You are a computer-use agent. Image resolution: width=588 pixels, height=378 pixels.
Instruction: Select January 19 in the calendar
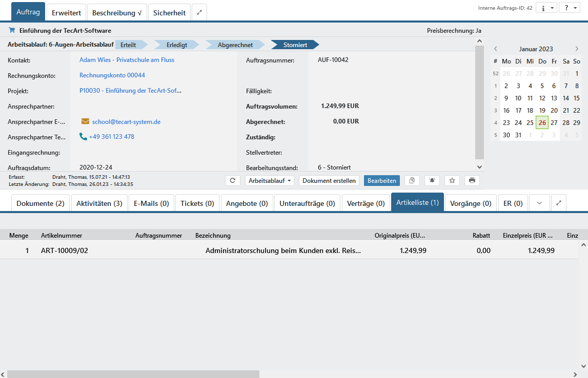[x=542, y=111]
